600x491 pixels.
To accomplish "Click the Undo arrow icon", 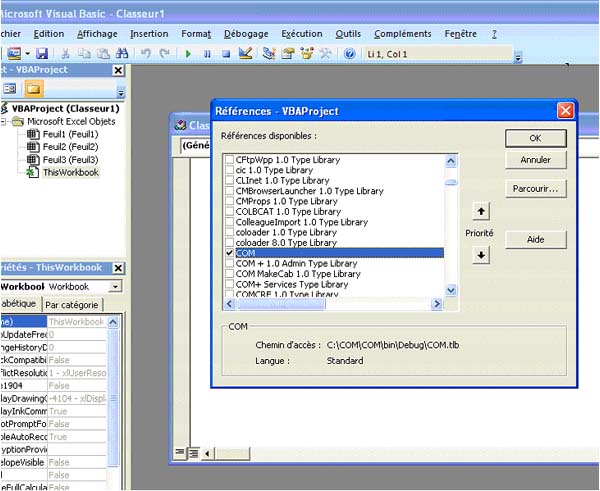I will [x=146, y=54].
